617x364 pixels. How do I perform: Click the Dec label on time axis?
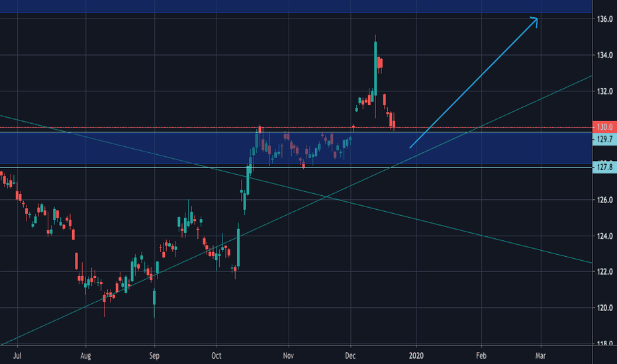coord(350,356)
